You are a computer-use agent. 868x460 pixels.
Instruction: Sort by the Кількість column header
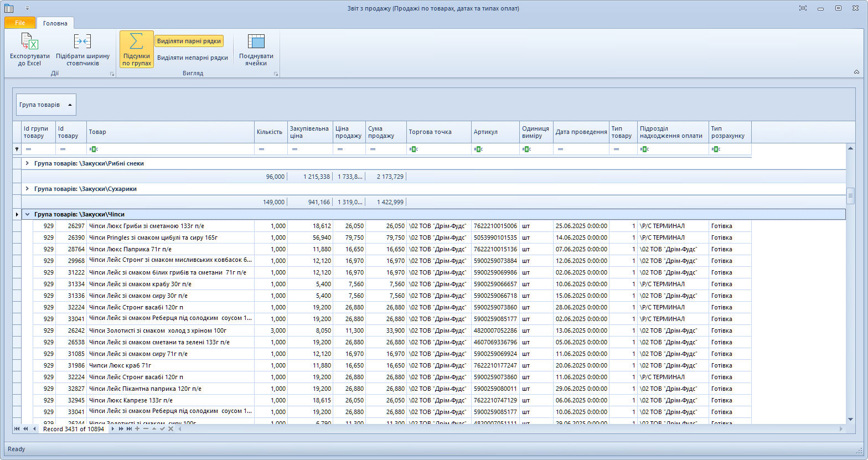271,132
